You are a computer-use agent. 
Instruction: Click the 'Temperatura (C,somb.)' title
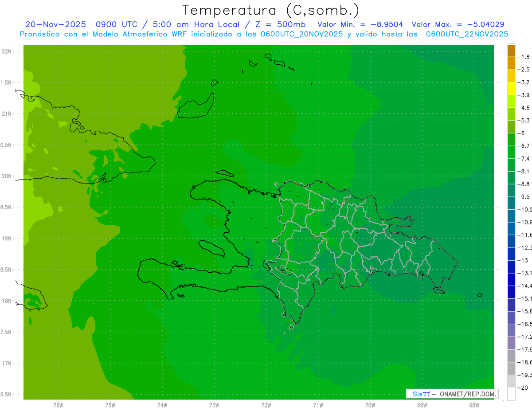point(270,10)
